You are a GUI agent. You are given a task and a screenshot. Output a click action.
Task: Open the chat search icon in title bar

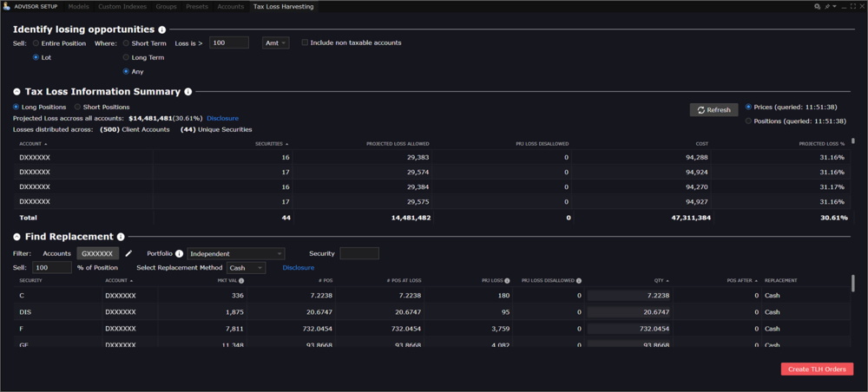tap(818, 6)
